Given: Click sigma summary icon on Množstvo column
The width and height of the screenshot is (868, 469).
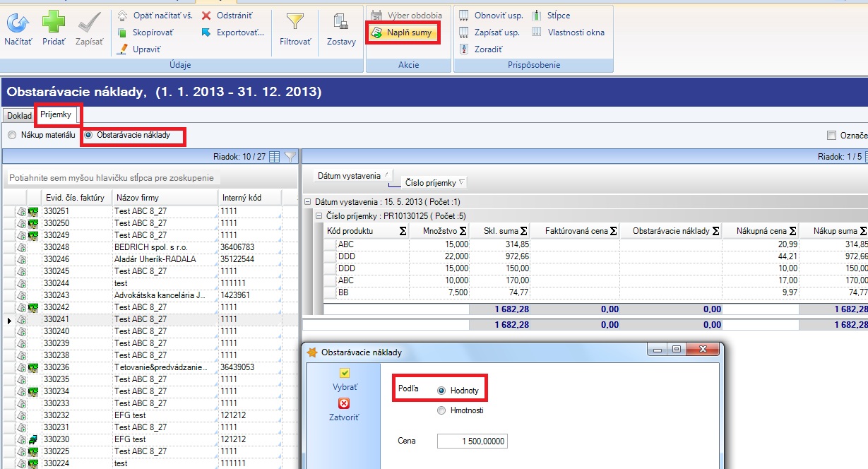Looking at the screenshot, I should 463,230.
